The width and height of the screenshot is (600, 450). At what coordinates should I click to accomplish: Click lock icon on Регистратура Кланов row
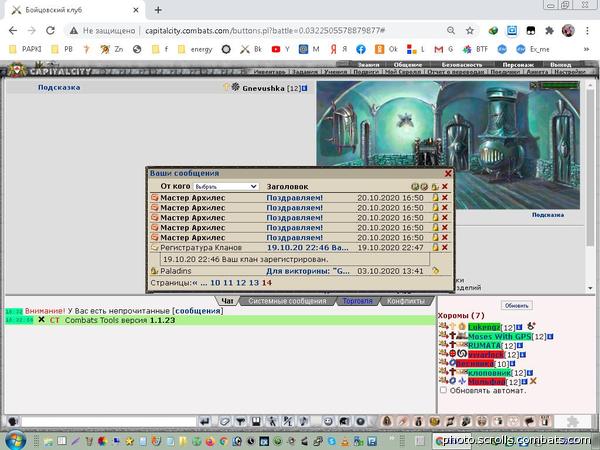pos(435,247)
